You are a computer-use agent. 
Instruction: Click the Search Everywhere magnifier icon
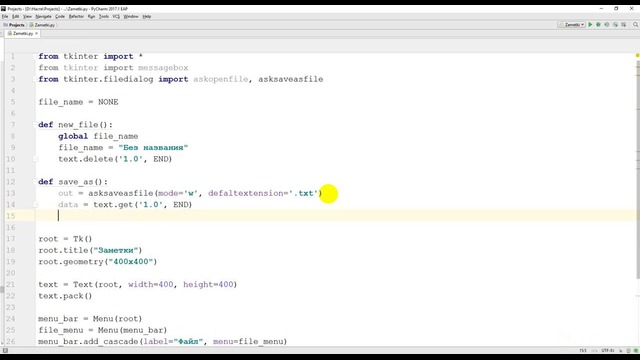coord(636,25)
